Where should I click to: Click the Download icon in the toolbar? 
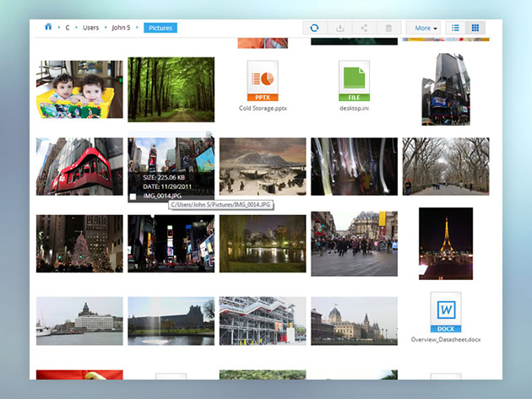tap(339, 28)
